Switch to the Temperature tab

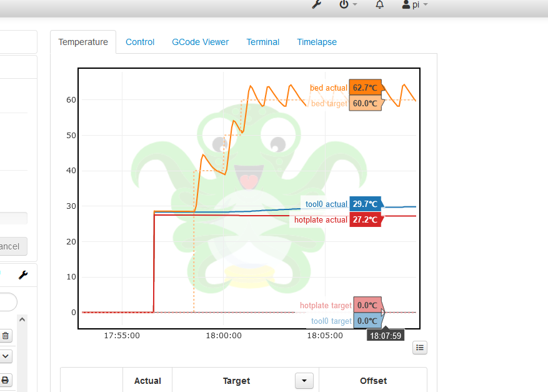point(83,42)
